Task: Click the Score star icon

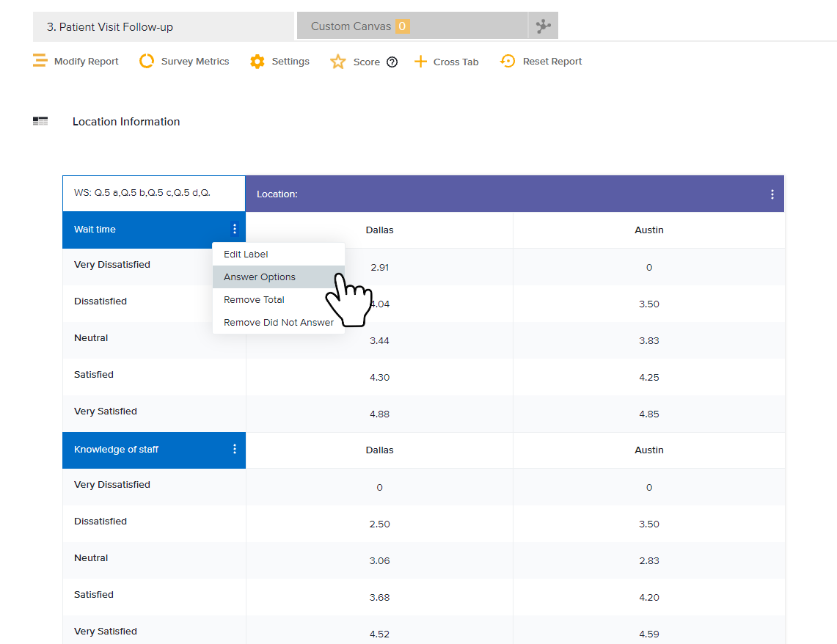Action: coord(337,62)
